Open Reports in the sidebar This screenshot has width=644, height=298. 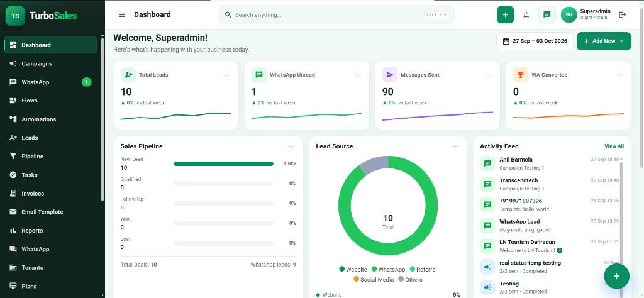pyautogui.click(x=50, y=231)
